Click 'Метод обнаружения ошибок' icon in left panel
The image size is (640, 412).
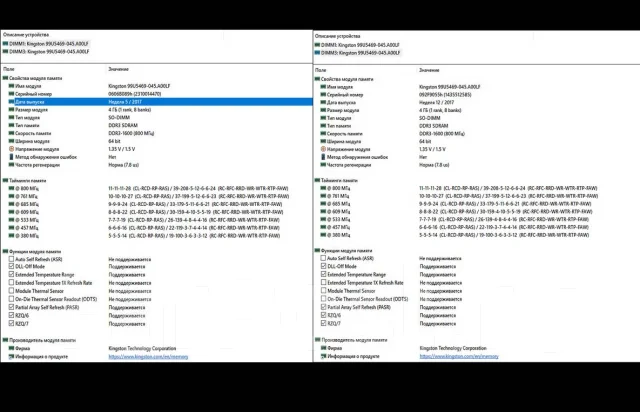tap(11, 157)
